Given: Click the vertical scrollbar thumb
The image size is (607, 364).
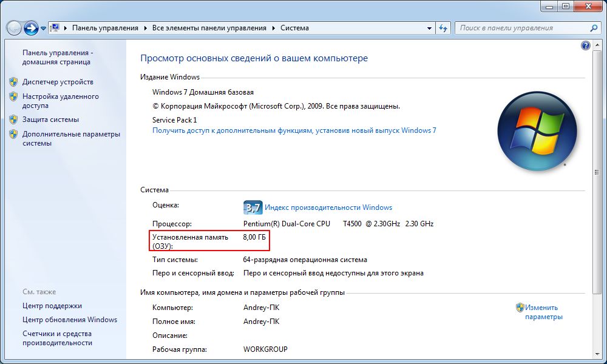Looking at the screenshot, I should tap(597, 172).
